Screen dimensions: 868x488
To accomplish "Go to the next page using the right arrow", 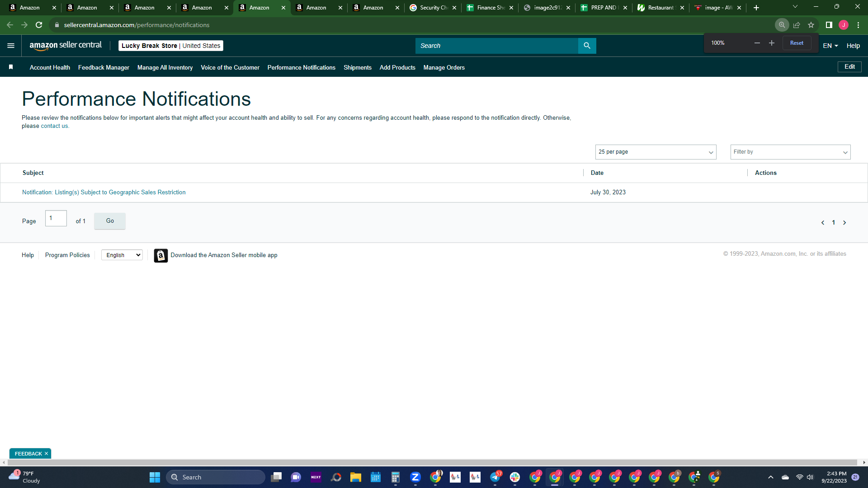I will click(x=844, y=223).
